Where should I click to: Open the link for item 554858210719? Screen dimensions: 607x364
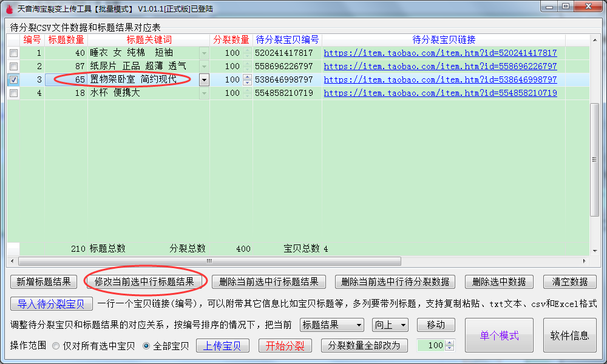click(x=440, y=93)
